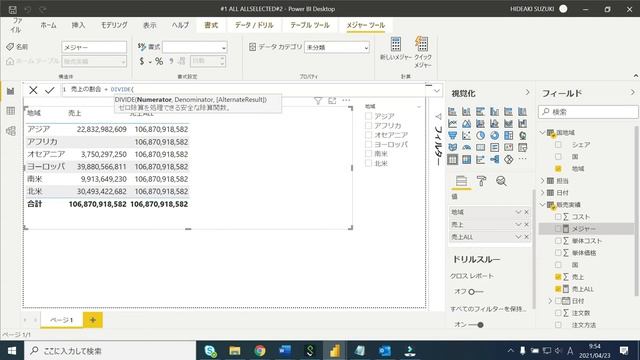The width and height of the screenshot is (640, 360).
Task: Select the stacked bar chart visual
Action: click(453, 111)
